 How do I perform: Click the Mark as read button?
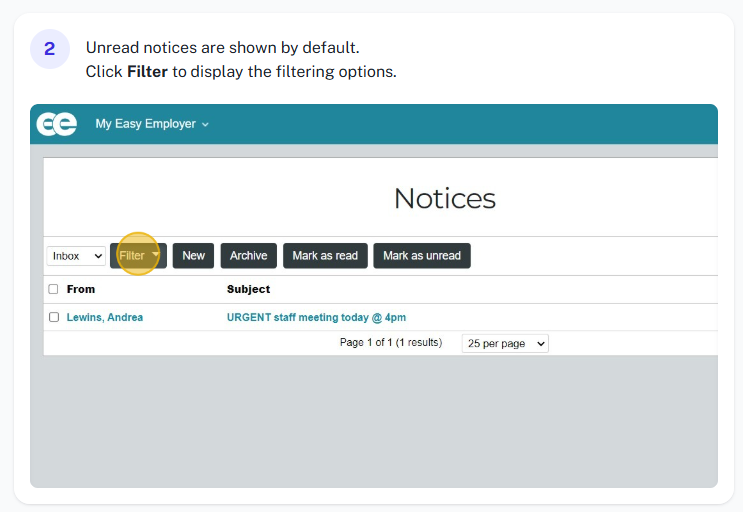(325, 256)
